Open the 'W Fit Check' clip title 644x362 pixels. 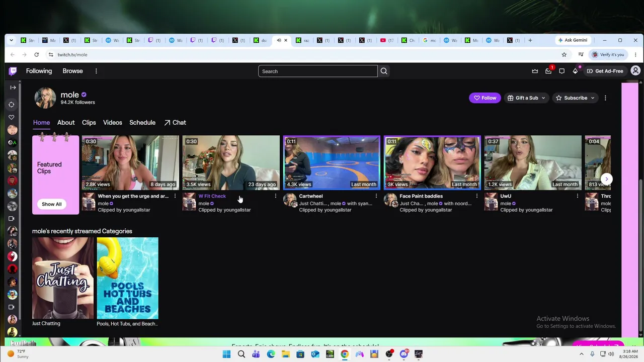212,196
